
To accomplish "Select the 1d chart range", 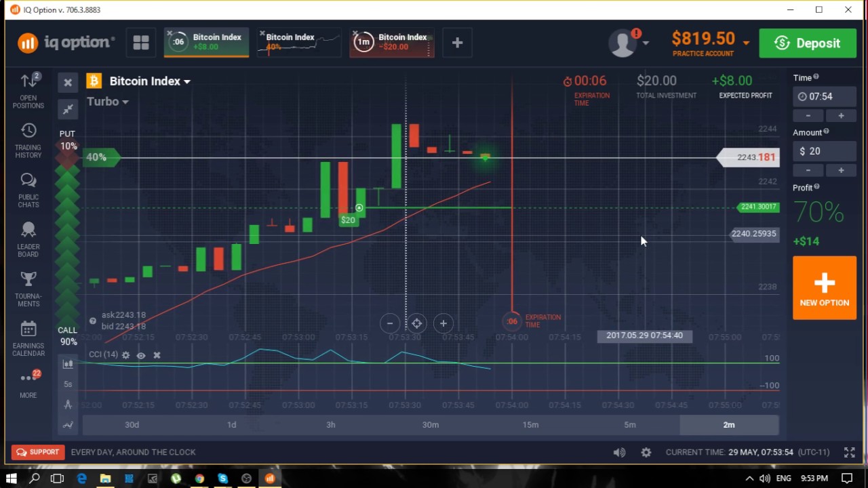I will (232, 425).
